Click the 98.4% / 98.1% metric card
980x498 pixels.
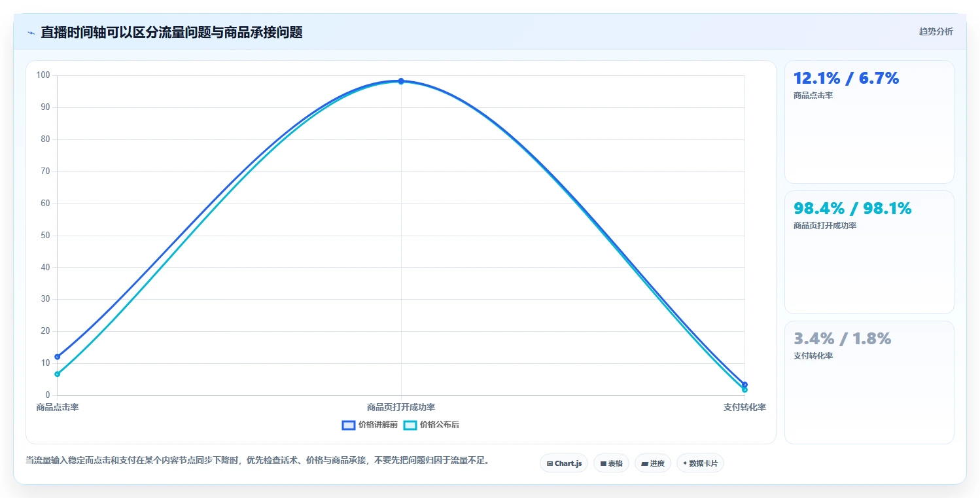tap(869, 252)
